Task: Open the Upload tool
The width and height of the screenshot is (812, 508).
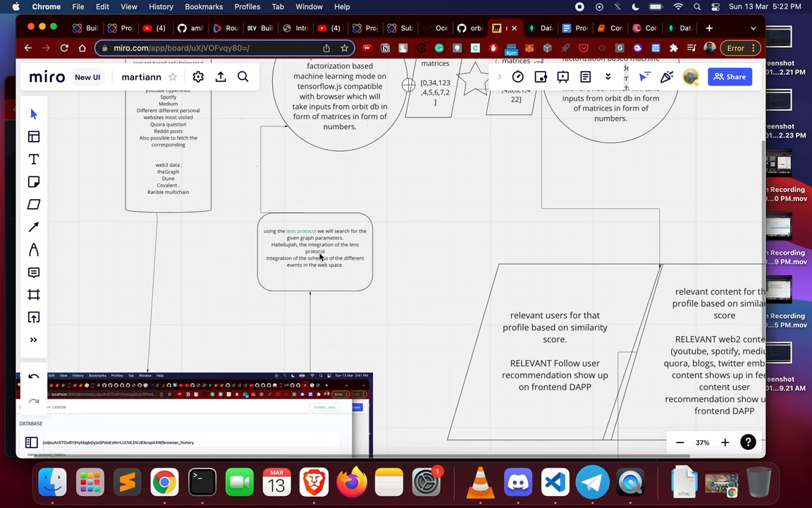Action: tap(34, 317)
